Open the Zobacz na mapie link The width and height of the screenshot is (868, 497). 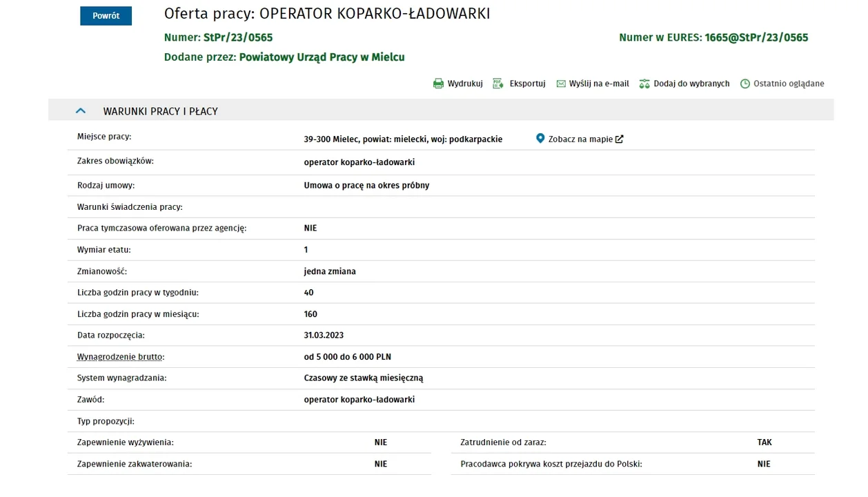click(580, 139)
